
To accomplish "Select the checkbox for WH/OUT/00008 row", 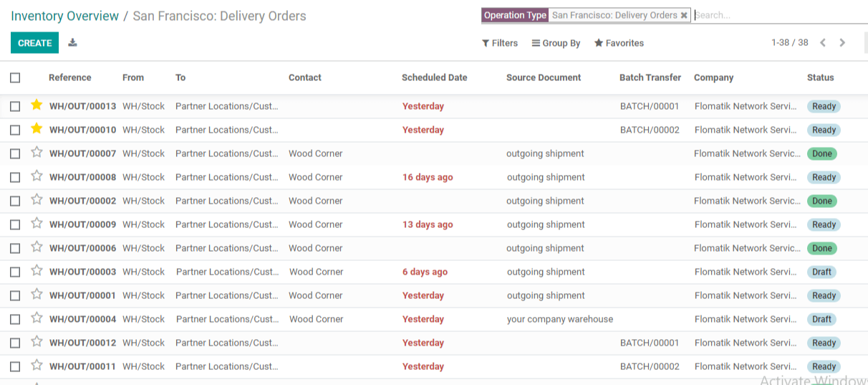I will (15, 177).
